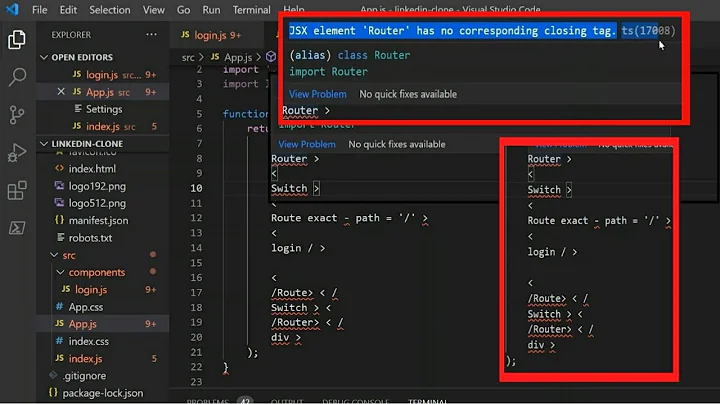Place cursor on '/Router>' at line 19
This screenshot has width=720, height=404.
point(295,322)
